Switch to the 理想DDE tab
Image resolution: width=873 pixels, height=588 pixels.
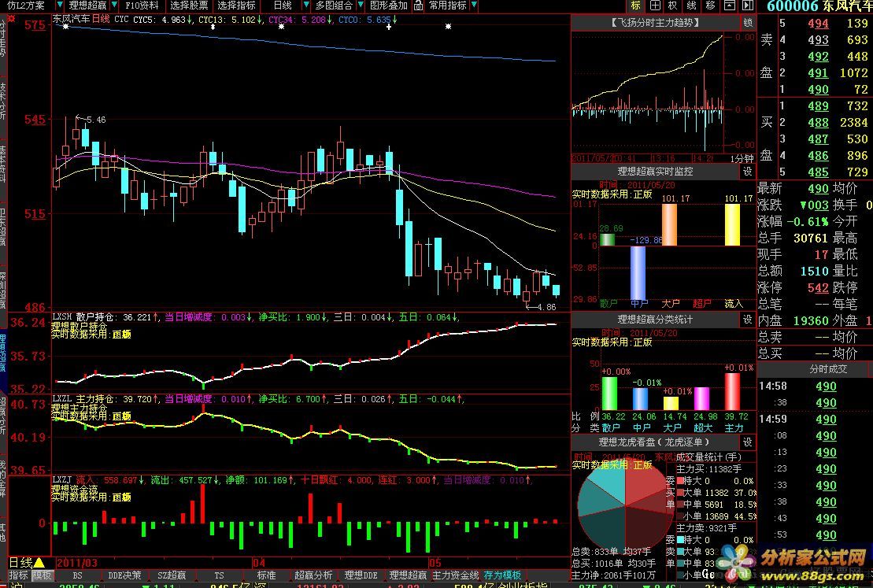(361, 575)
